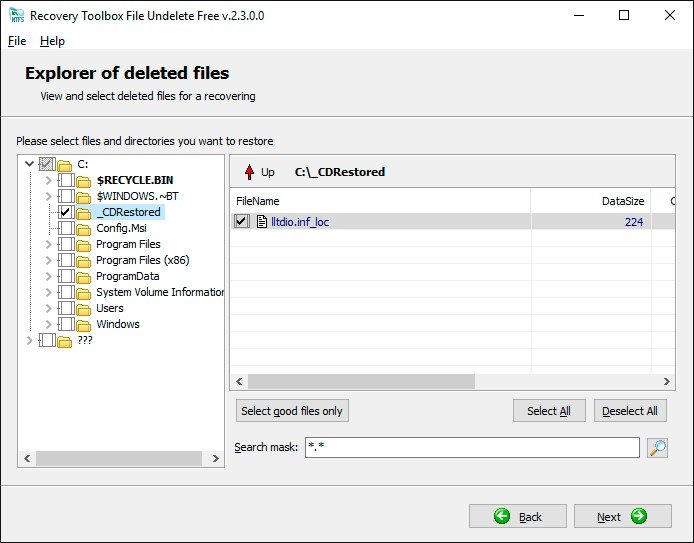The width and height of the screenshot is (694, 543).
Task: Click the Program Files (x86) folder icon
Action: 83,261
